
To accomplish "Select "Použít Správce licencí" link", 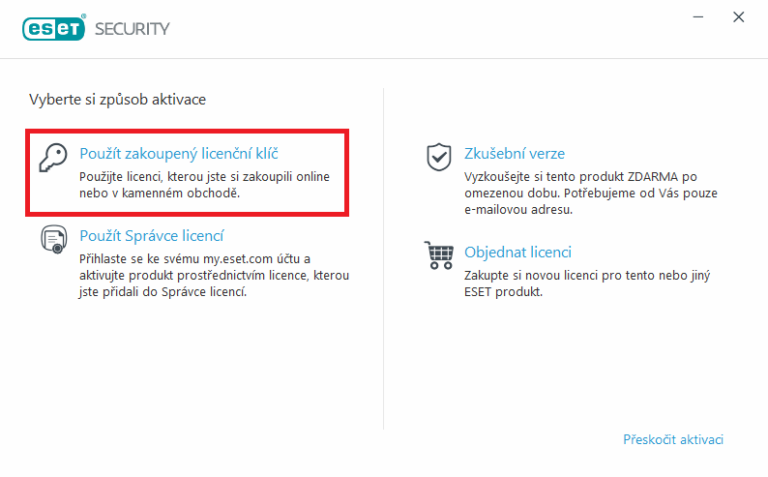I will pos(151,236).
